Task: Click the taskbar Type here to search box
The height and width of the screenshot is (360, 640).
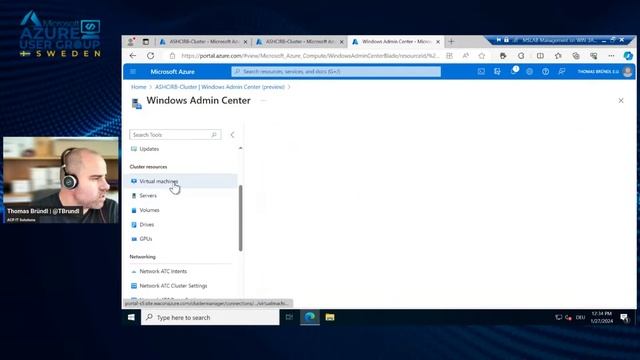Action: click(x=210, y=317)
